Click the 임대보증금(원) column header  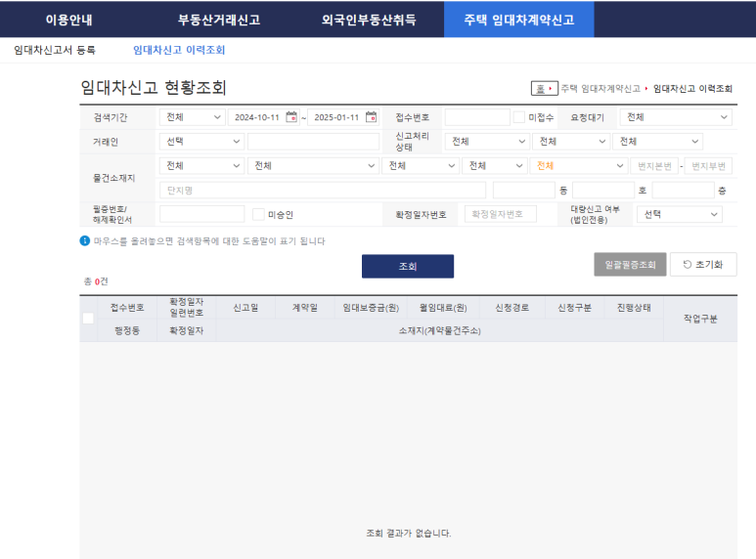point(371,308)
